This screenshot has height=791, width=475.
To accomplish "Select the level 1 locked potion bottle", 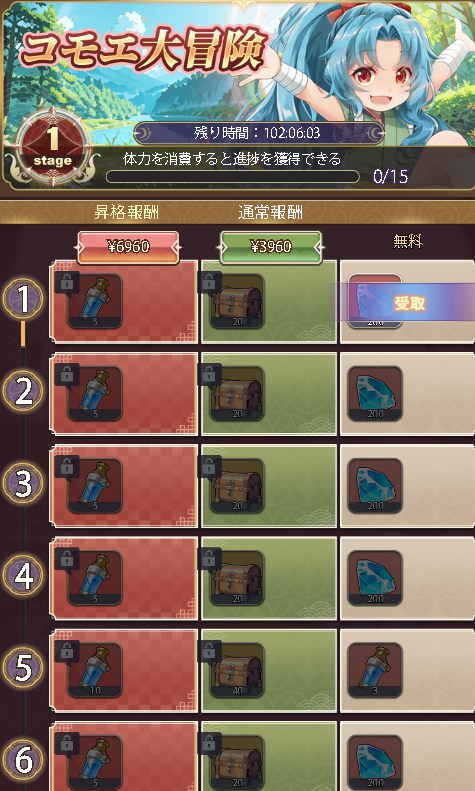I will click(95, 301).
